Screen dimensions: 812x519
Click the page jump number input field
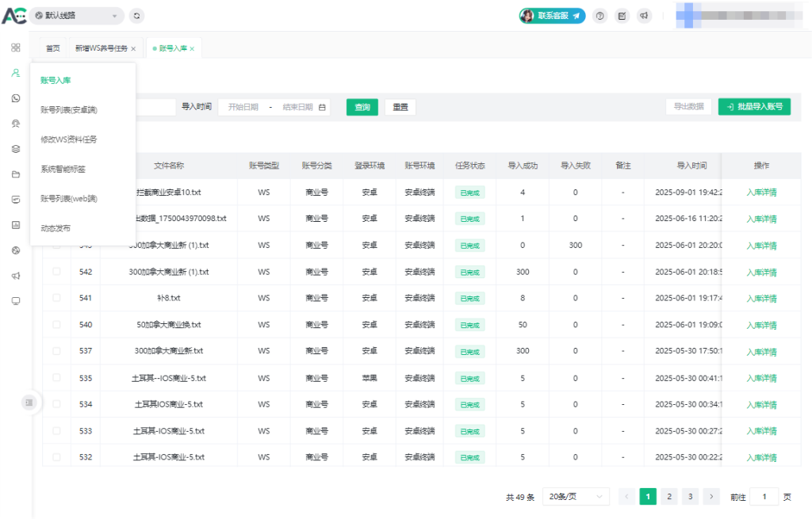coord(764,497)
